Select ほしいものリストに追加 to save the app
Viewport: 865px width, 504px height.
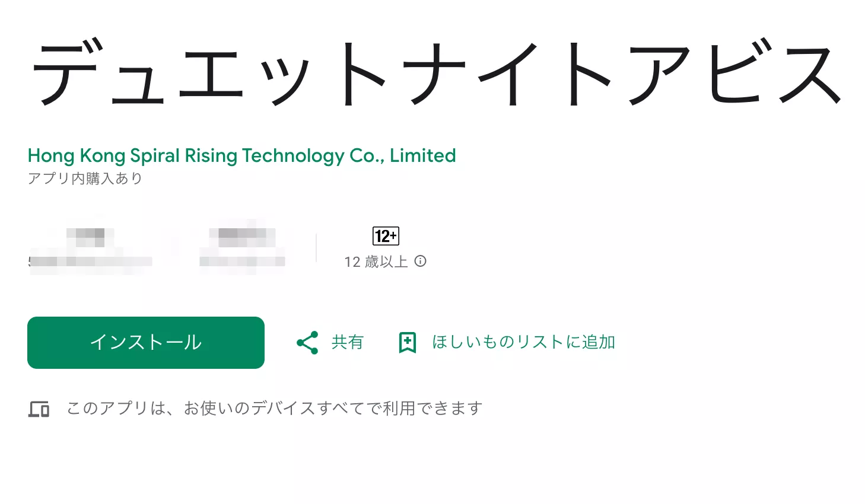click(524, 342)
